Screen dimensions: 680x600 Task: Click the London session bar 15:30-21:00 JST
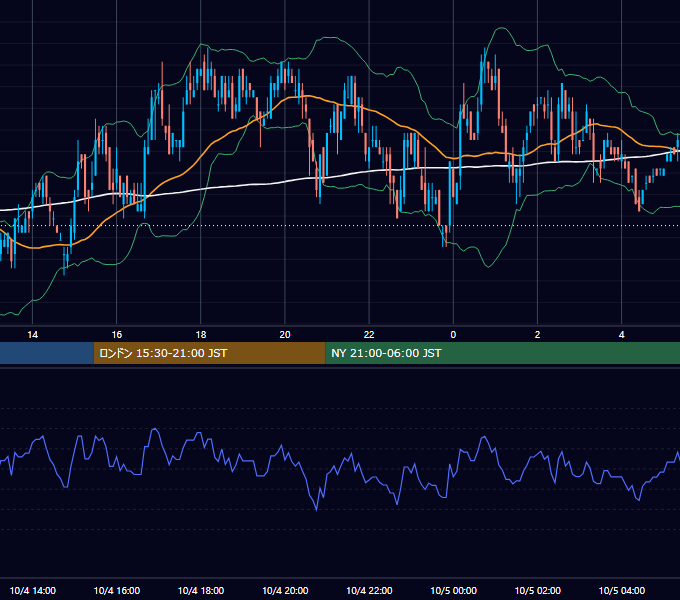pos(209,353)
